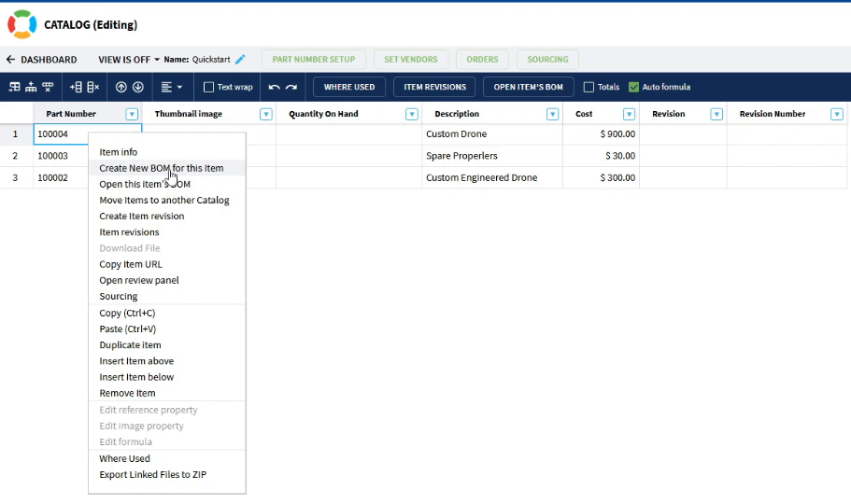The height and width of the screenshot is (504, 851).
Task: Open the Part Number column filter dropdown
Action: click(132, 114)
